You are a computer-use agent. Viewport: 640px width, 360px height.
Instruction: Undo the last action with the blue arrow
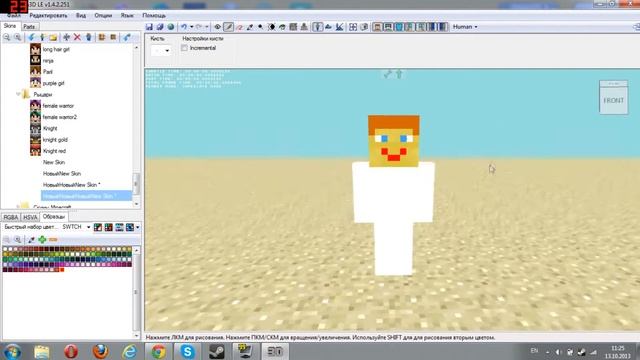pyautogui.click(x=184, y=27)
